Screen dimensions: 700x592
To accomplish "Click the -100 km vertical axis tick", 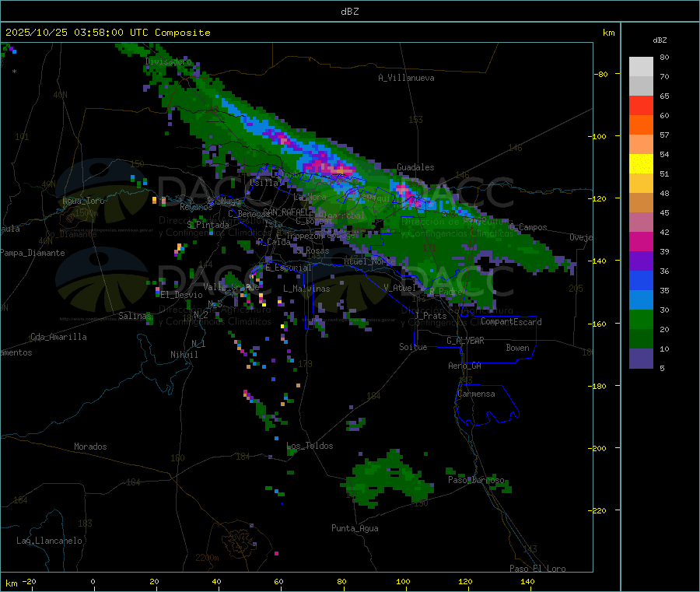I will 597,136.
